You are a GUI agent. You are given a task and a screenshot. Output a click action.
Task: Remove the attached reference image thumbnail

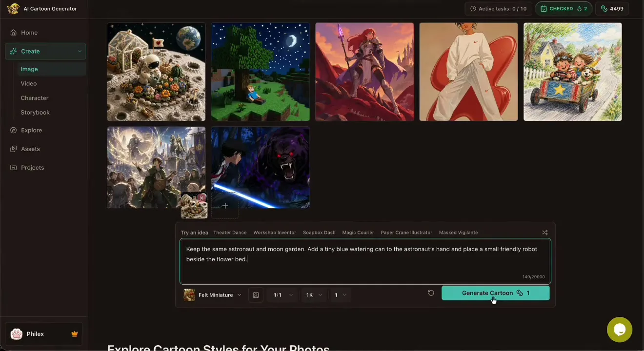point(202,198)
